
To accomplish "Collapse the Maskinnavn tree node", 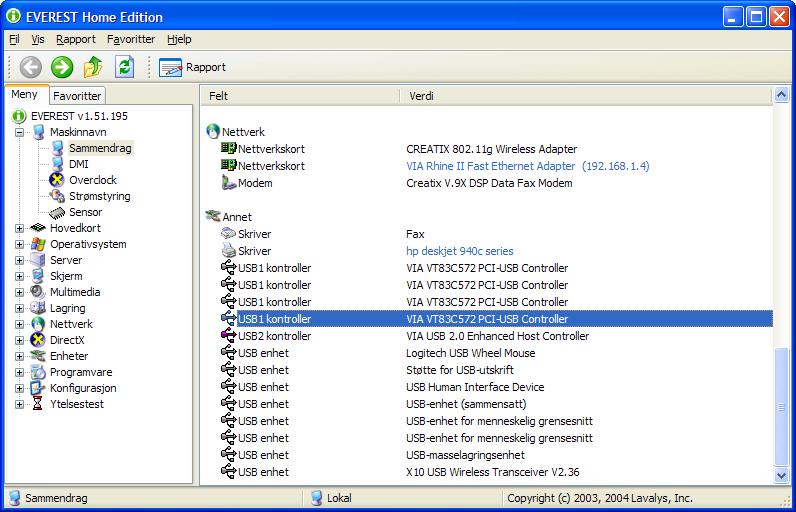I will [x=19, y=132].
